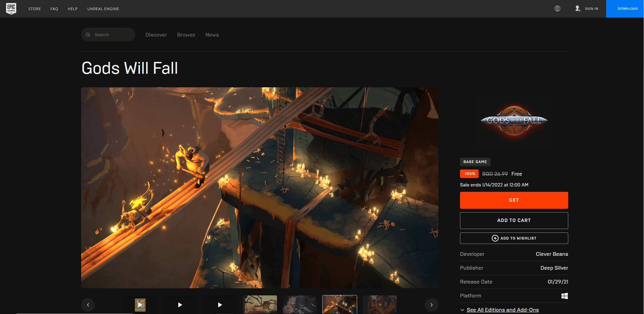Select the spider creature screenshot thumbnail
The height and width of the screenshot is (314, 644).
point(260,305)
